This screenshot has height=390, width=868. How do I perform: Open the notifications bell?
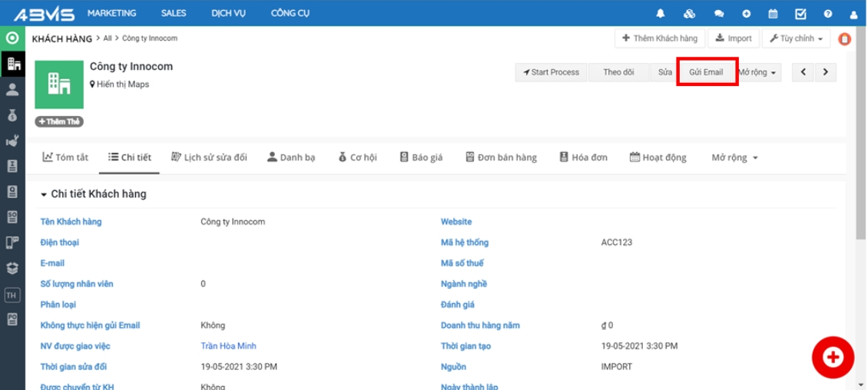(x=661, y=14)
